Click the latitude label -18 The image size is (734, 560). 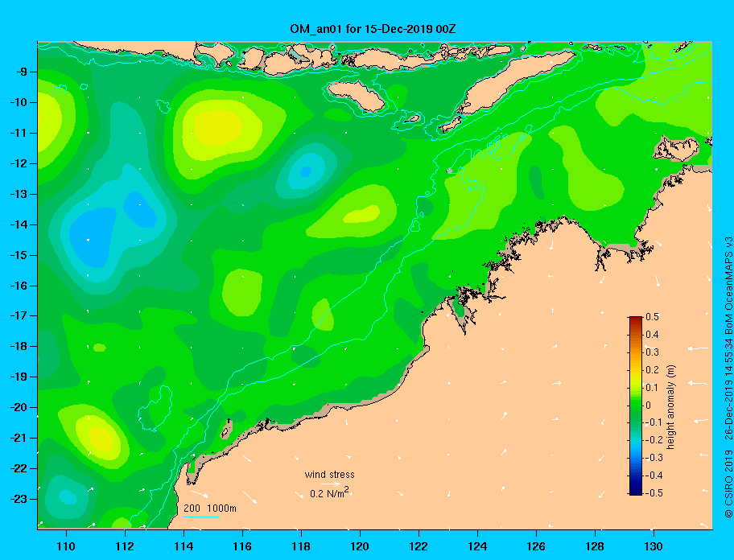tap(19, 346)
